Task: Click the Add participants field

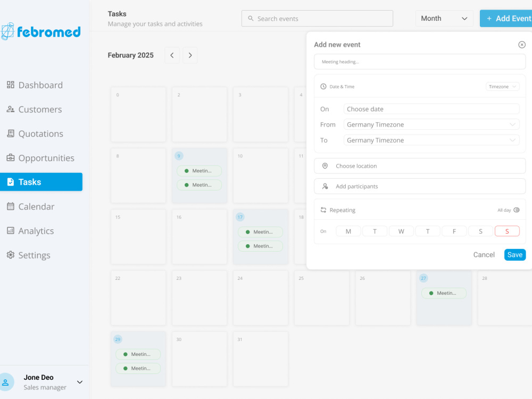Action: click(420, 186)
